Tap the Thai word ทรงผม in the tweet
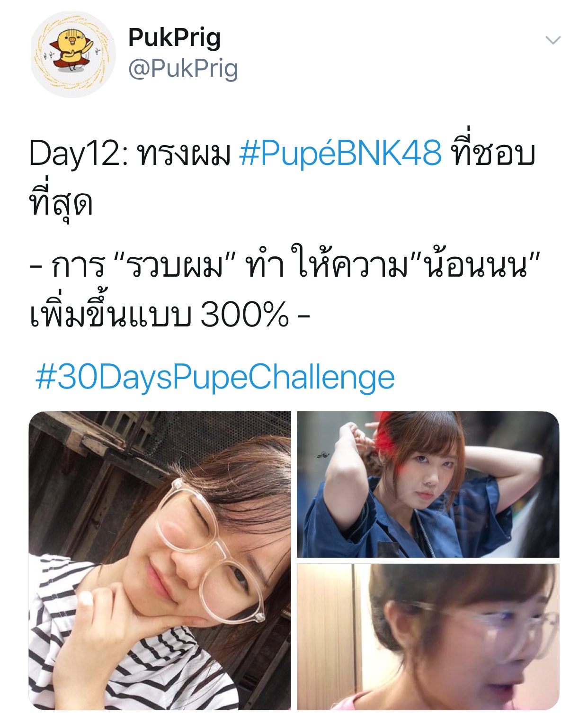 point(184,154)
